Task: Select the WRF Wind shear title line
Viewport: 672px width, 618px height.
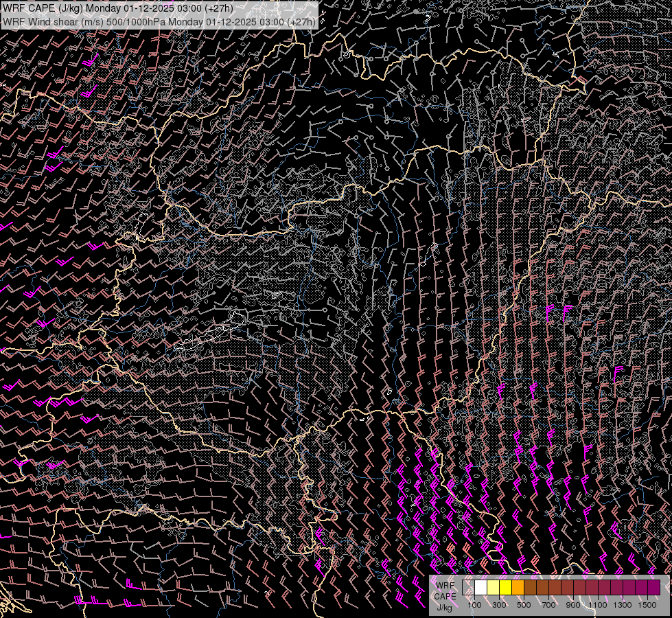Action: [159, 21]
